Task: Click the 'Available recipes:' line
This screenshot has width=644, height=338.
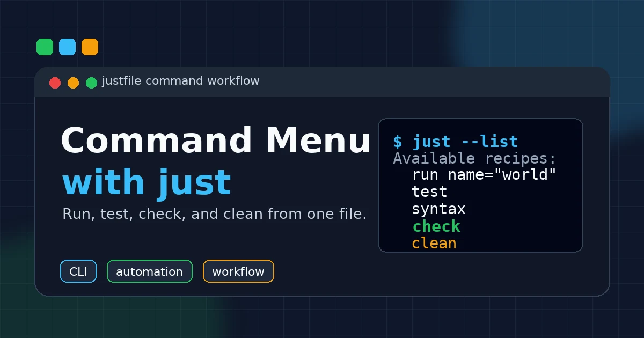Action: (474, 159)
